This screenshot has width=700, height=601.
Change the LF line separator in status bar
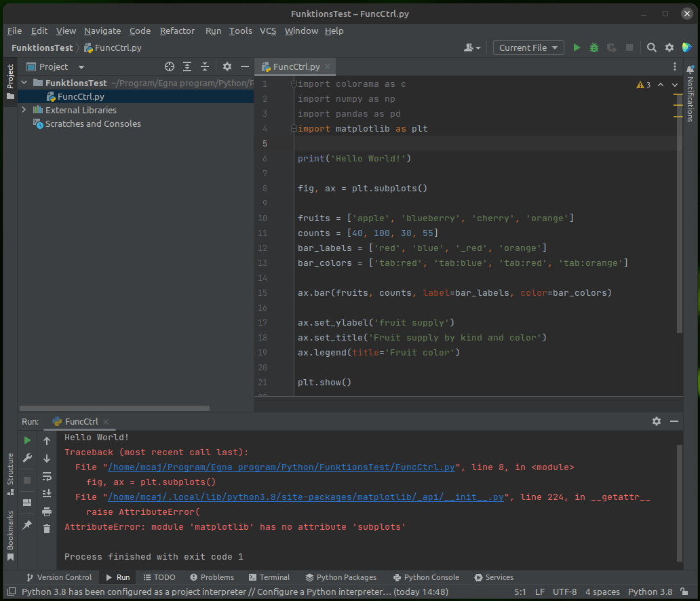click(540, 592)
